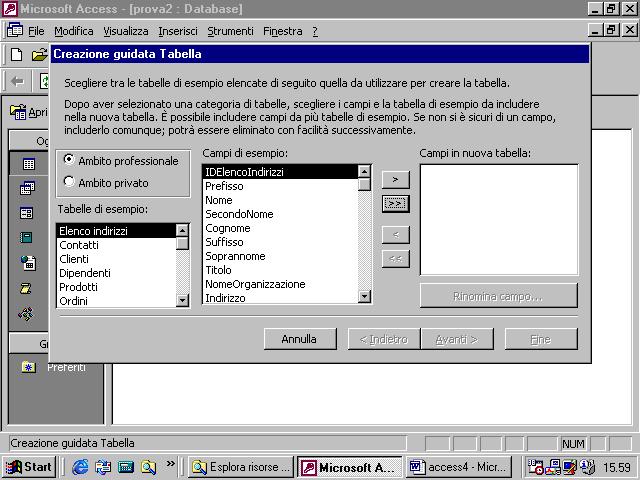Open the File menu
The image size is (640, 480).
tap(36, 31)
